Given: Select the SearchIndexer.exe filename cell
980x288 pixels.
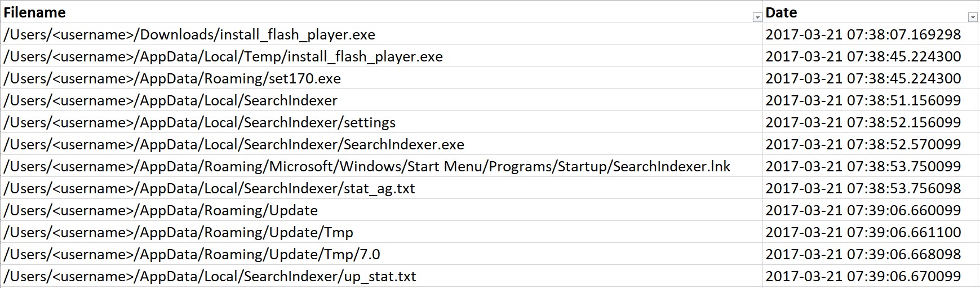Looking at the screenshot, I should (234, 144).
